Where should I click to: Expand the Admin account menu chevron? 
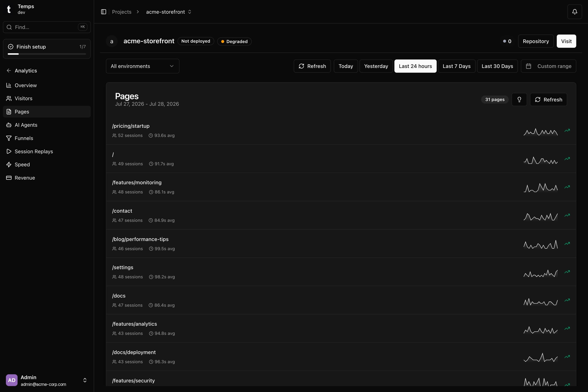coord(85,380)
